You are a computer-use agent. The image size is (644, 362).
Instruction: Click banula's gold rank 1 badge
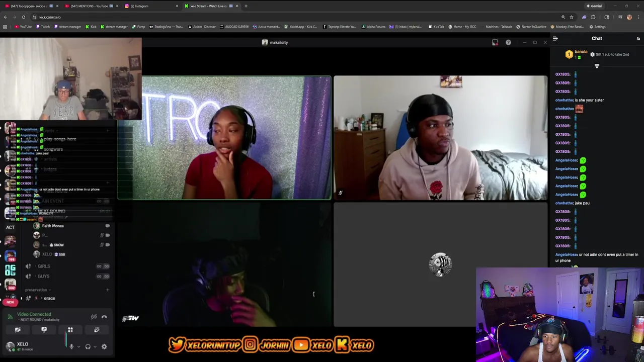pos(569,54)
